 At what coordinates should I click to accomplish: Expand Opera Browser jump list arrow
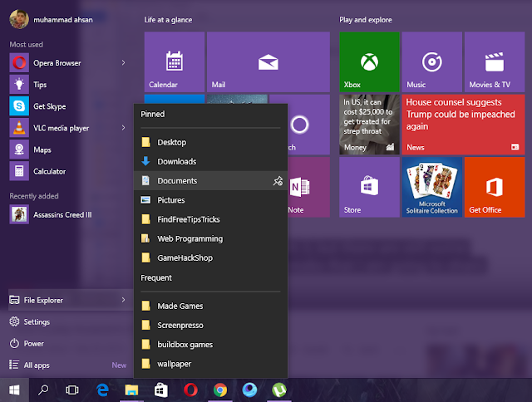pos(124,62)
